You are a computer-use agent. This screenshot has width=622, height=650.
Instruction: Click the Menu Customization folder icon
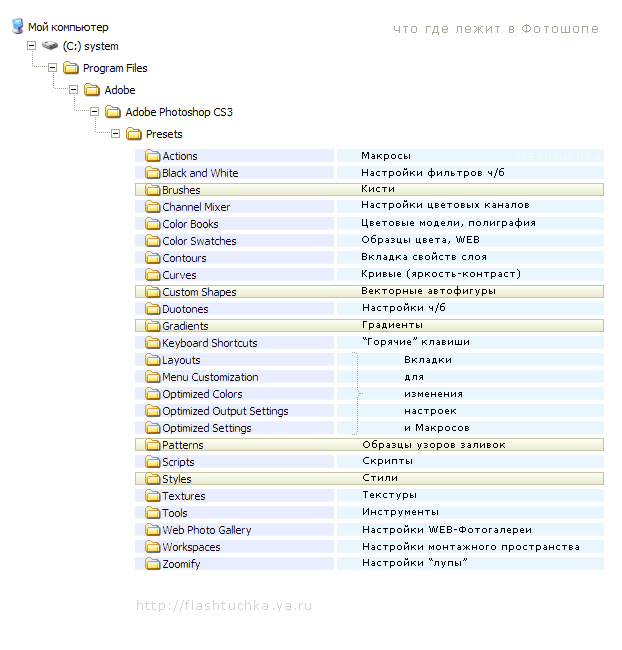click(153, 377)
